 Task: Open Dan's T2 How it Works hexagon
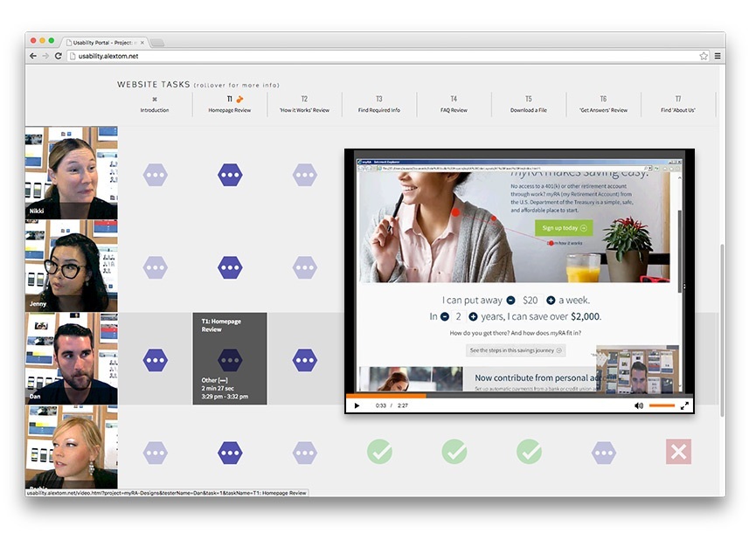pyautogui.click(x=305, y=360)
